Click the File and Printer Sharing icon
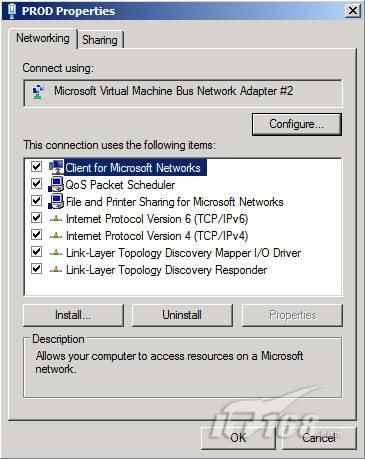 (x=56, y=201)
